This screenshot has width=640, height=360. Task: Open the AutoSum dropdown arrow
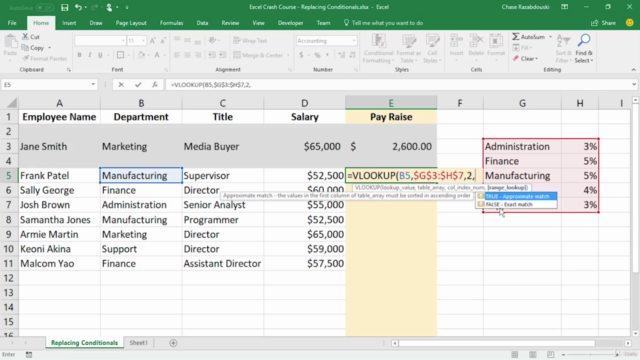pyautogui.click(x=550, y=37)
